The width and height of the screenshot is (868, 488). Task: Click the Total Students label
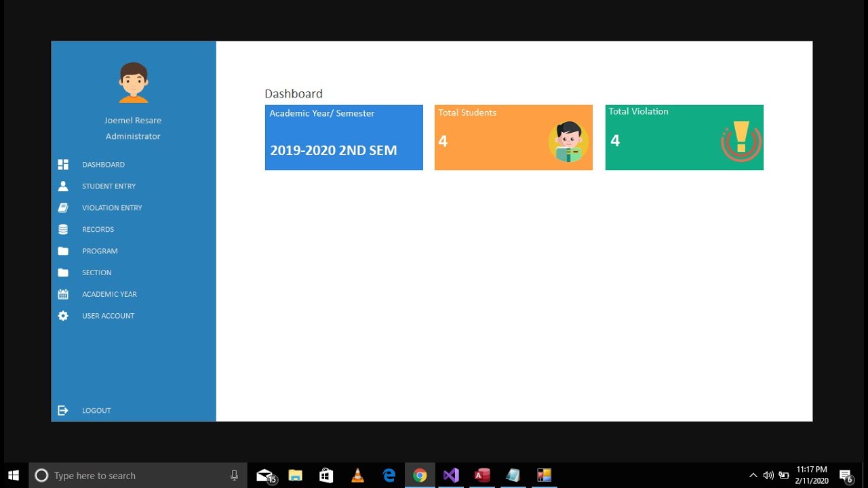[467, 113]
